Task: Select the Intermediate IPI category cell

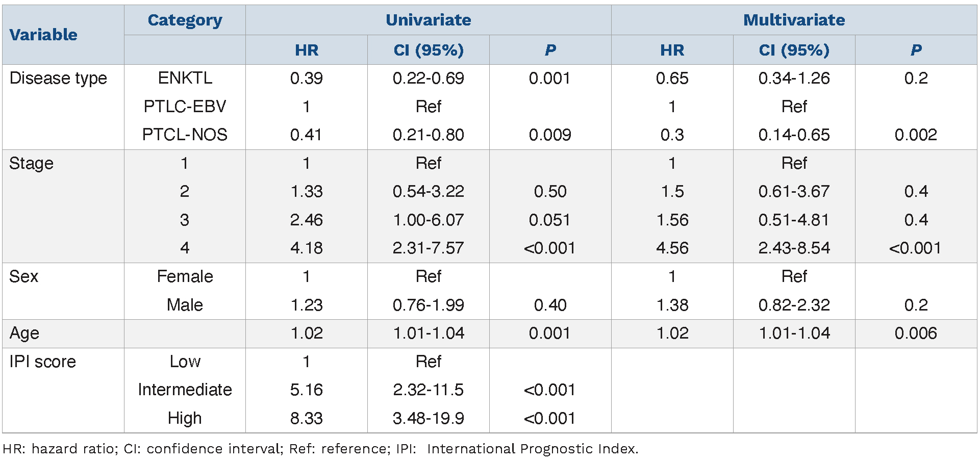Action: 185,390
